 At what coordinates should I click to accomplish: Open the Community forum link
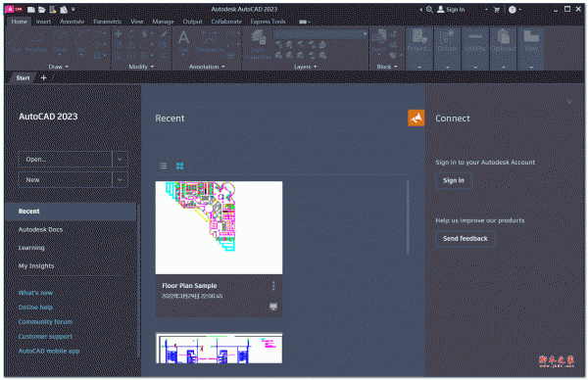[45, 322]
